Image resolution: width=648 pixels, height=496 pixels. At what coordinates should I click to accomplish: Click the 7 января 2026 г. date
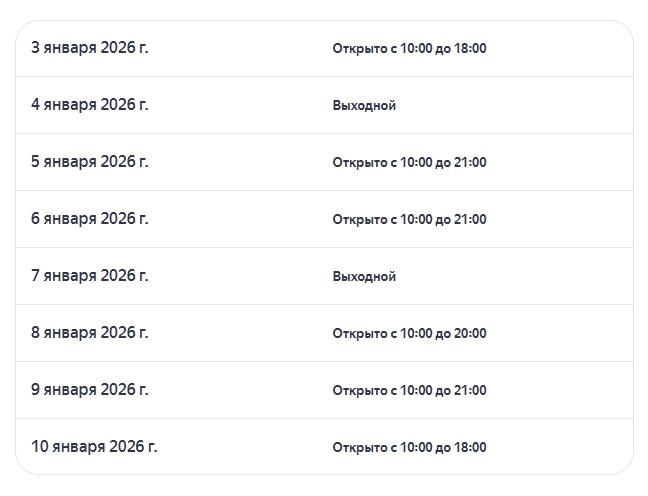(x=89, y=275)
